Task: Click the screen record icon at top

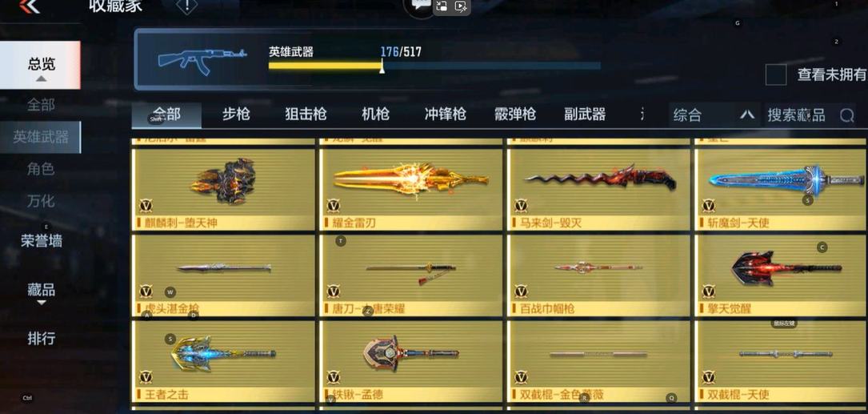Action: coord(461,6)
